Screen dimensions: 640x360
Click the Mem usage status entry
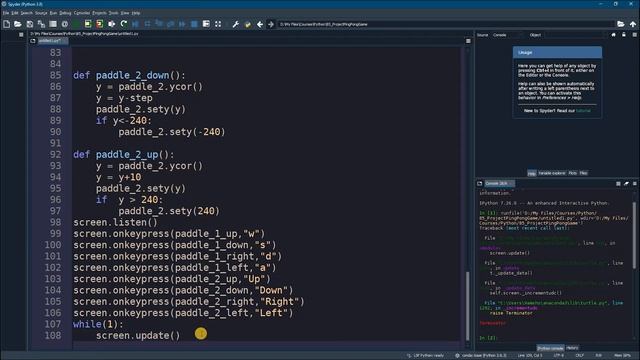click(622, 356)
